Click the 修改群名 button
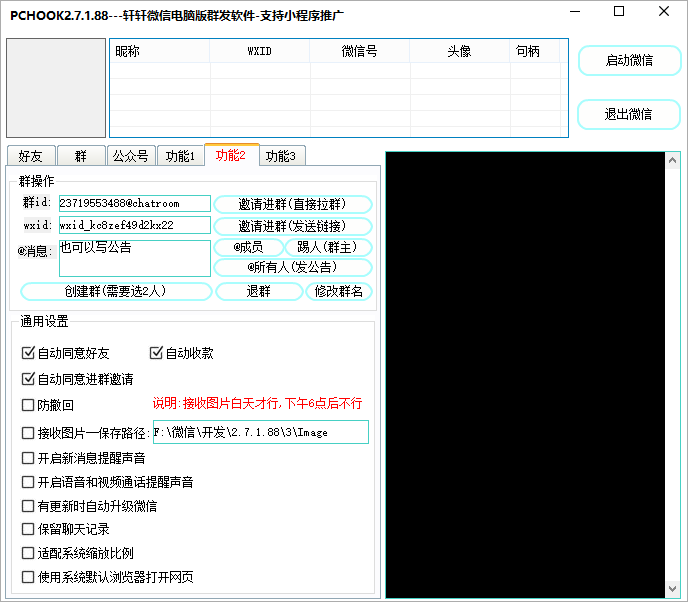The width and height of the screenshot is (688, 602). (x=339, y=291)
